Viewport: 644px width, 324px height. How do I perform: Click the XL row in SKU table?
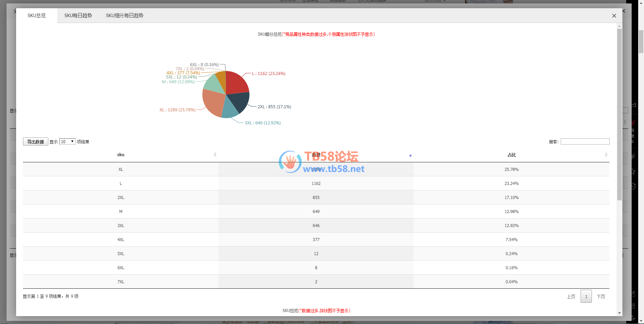(x=121, y=170)
